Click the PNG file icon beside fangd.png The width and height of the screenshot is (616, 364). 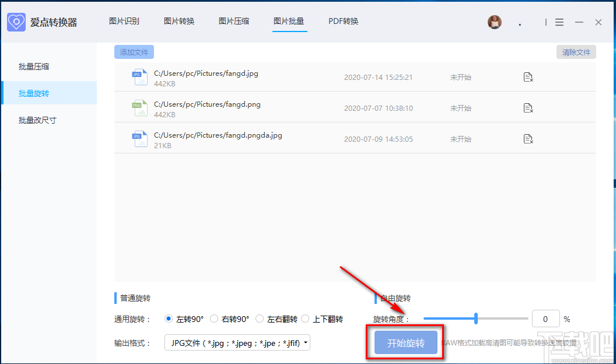pos(140,107)
